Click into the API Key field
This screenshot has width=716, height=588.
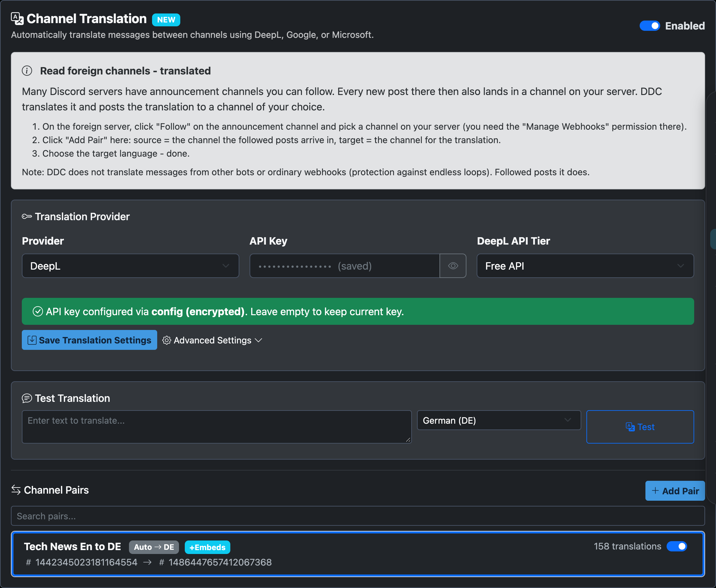(x=345, y=266)
